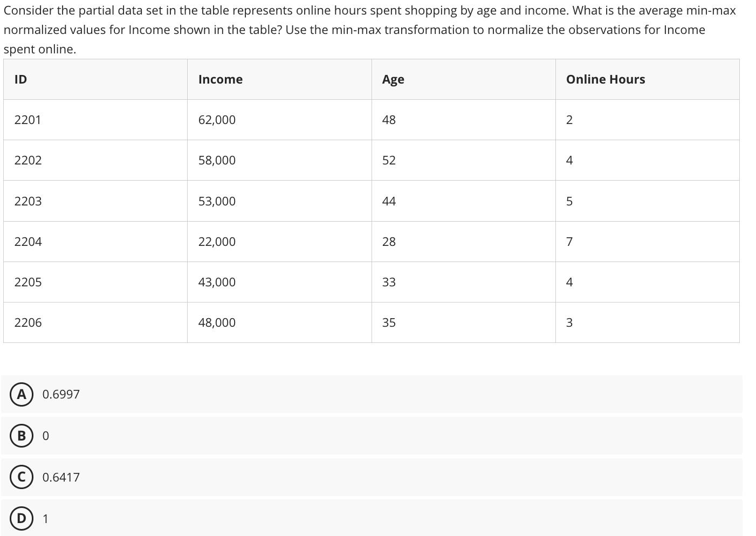
Task: Click the circled D icon
Action: pyautogui.click(x=22, y=518)
